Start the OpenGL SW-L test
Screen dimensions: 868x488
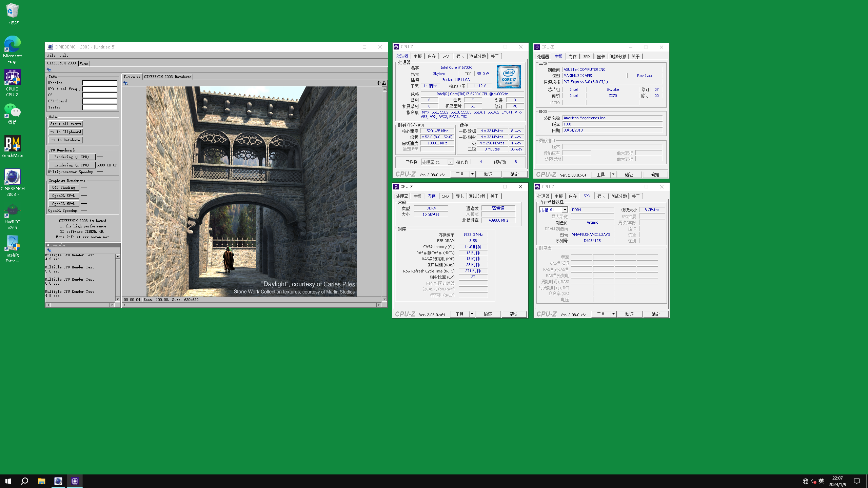[64, 196]
